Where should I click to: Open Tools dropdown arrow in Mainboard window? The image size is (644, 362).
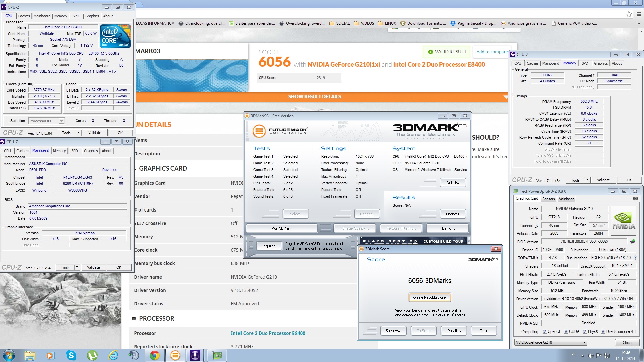tap(77, 267)
